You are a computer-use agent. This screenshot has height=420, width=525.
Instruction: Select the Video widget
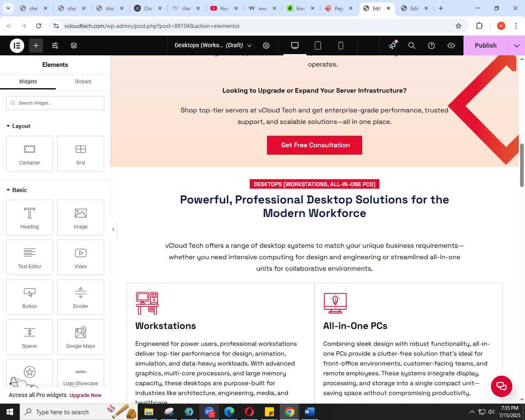(80, 258)
